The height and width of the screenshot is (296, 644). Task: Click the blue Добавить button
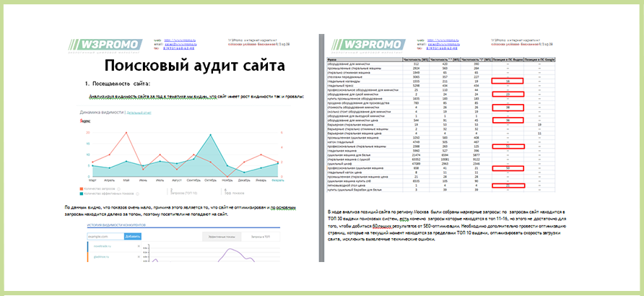coord(133,237)
